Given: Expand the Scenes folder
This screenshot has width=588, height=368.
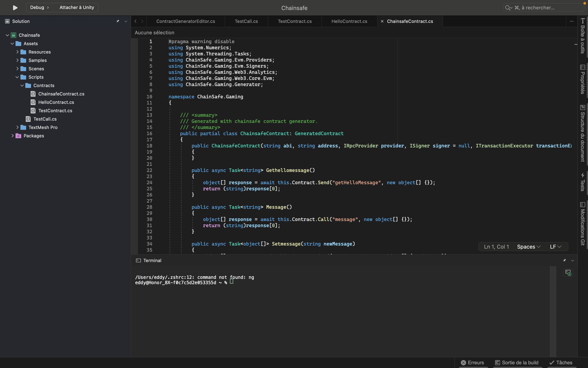Looking at the screenshot, I should coord(17,69).
